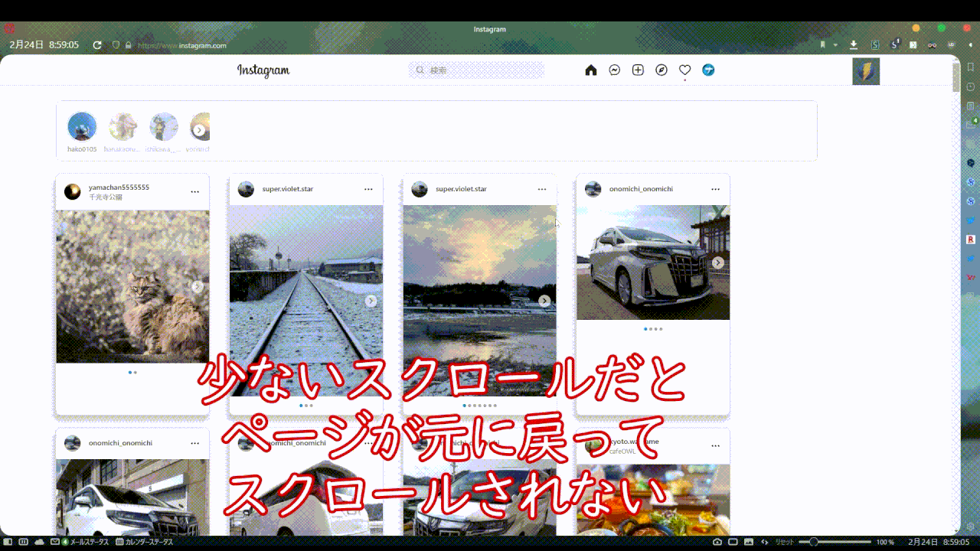Open side panel settings gear

pyautogui.click(x=970, y=527)
